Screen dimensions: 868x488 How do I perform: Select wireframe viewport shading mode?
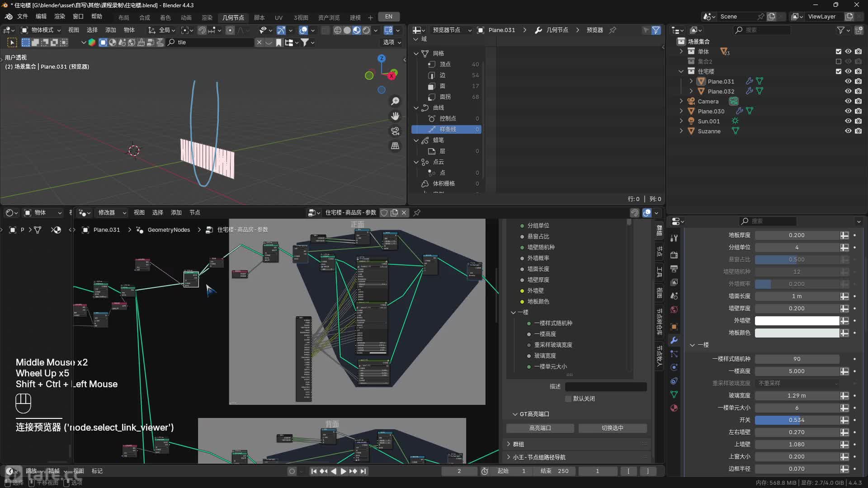coord(337,30)
